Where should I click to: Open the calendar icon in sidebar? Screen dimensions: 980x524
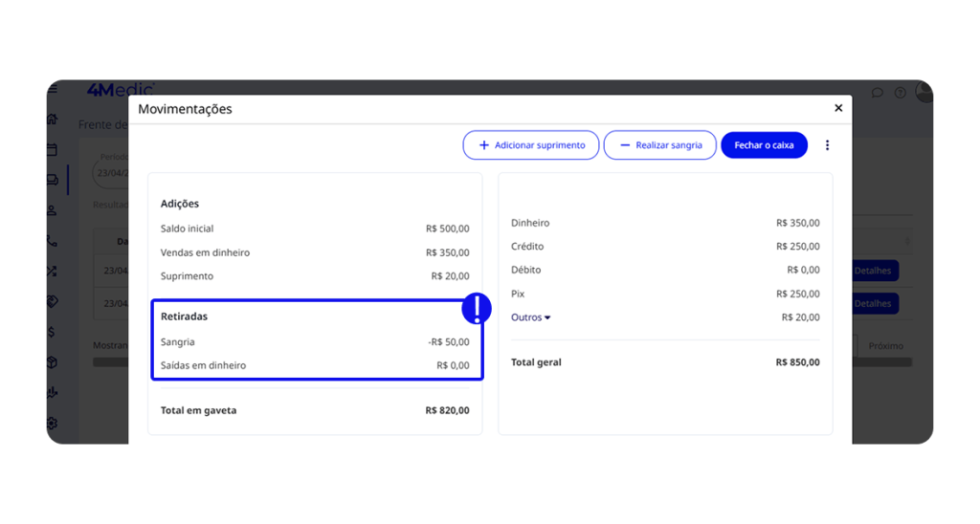click(x=53, y=150)
